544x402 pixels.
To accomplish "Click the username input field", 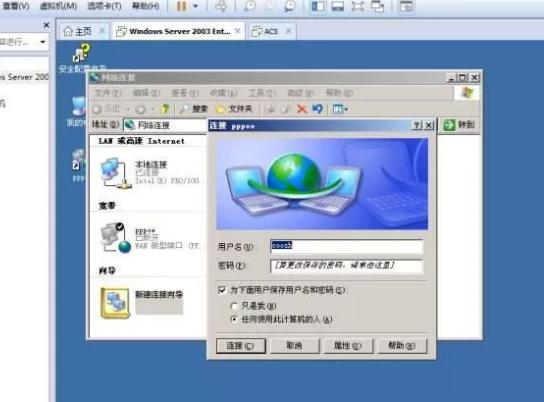I will point(346,246).
